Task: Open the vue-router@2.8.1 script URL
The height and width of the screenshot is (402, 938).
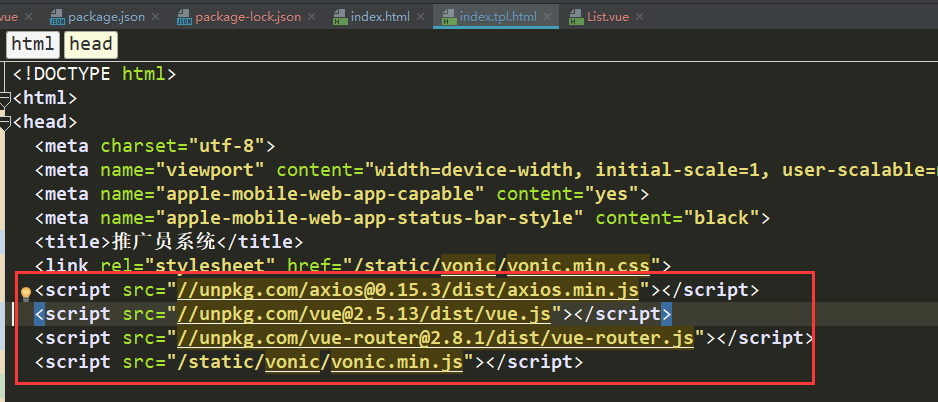Action: 436,338
